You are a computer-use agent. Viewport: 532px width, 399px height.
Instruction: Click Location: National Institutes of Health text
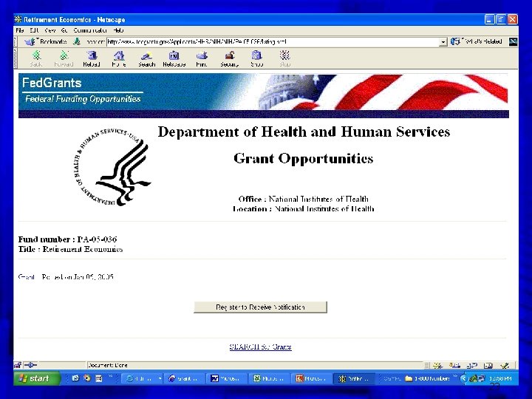[x=304, y=208]
